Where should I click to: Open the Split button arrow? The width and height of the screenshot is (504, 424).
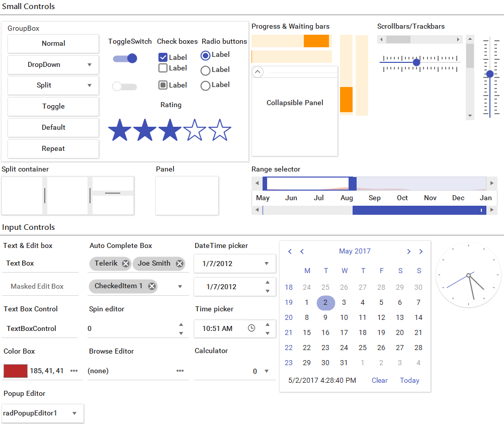90,85
